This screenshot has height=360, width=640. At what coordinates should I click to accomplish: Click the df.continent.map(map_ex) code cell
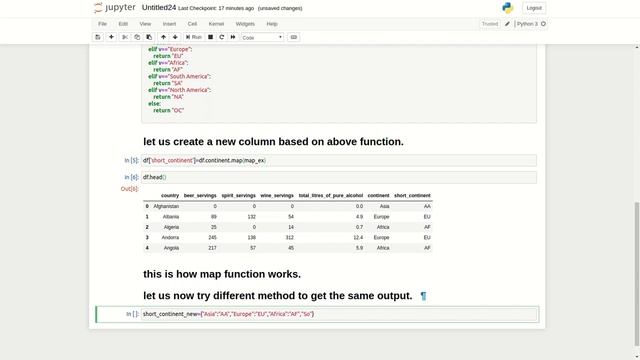[339, 160]
